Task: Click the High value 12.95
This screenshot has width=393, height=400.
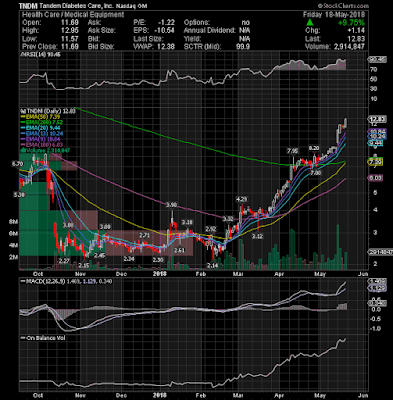Action: coord(69,31)
